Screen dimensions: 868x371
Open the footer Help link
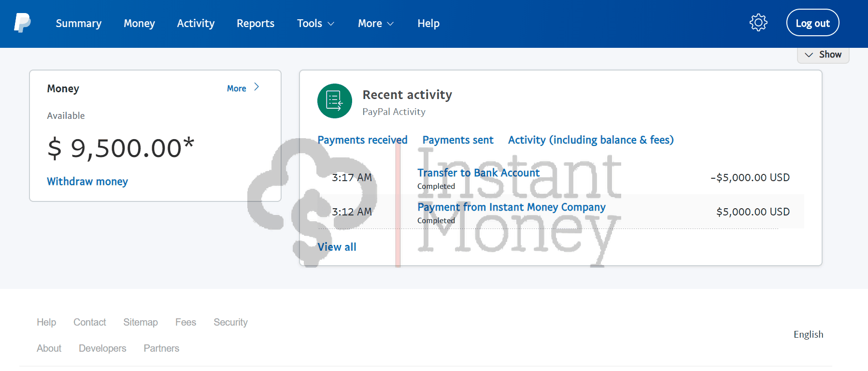tap(46, 322)
